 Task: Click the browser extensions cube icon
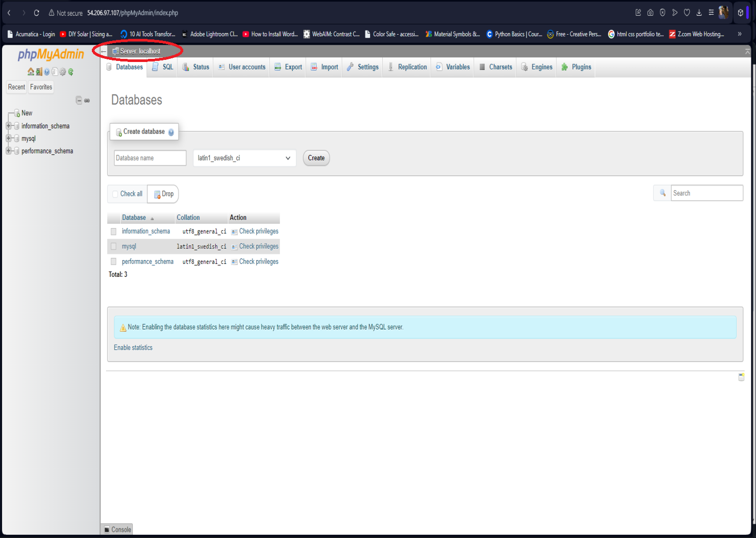(x=740, y=13)
